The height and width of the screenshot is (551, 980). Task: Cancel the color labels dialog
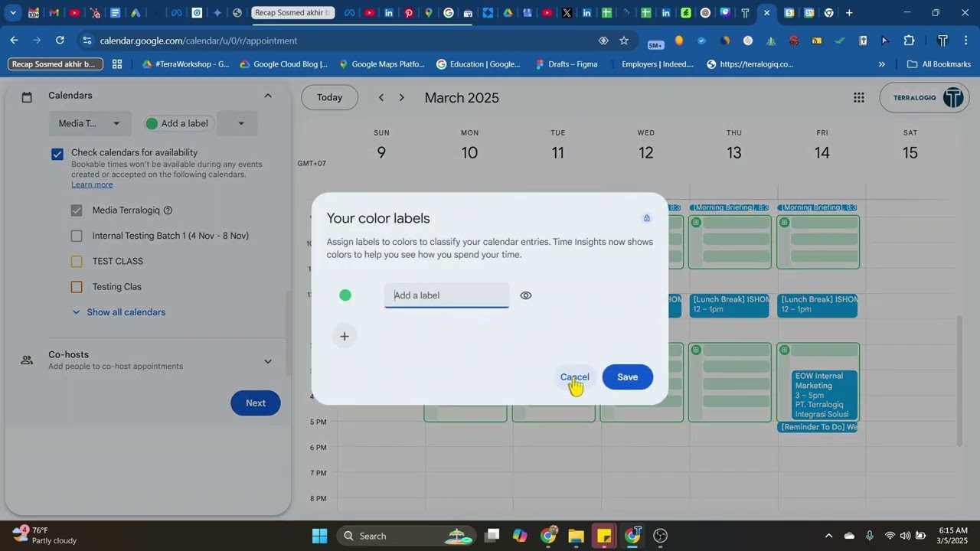[x=575, y=377]
